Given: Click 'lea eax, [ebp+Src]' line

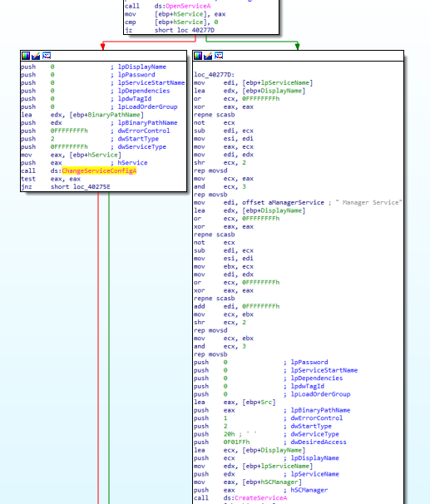Looking at the screenshot, I should coord(235,402).
